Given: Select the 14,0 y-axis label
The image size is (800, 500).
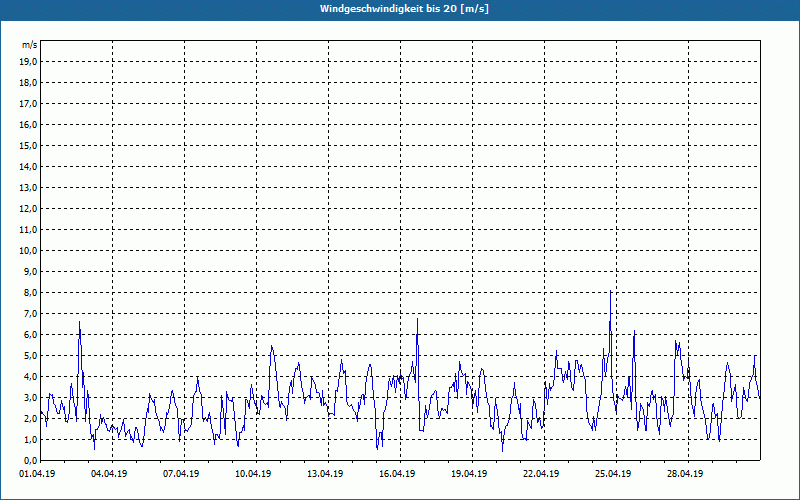Looking at the screenshot, I should pyautogui.click(x=28, y=166).
